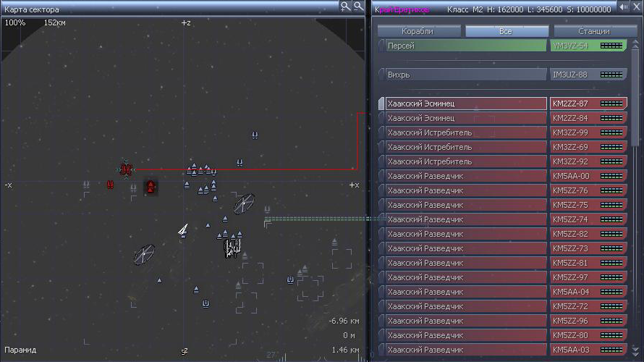
Task: Toggle the sound speaker icon in the title bar
Action: (624, 7)
